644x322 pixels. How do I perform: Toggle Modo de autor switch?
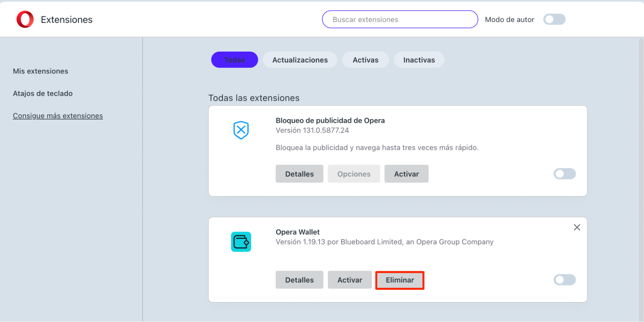click(x=554, y=19)
